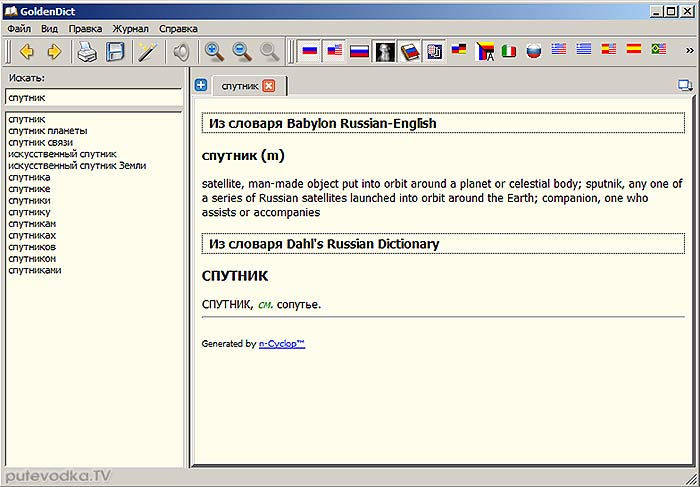The image size is (700, 487).
Task: Switch to the спутник tab
Action: click(240, 86)
